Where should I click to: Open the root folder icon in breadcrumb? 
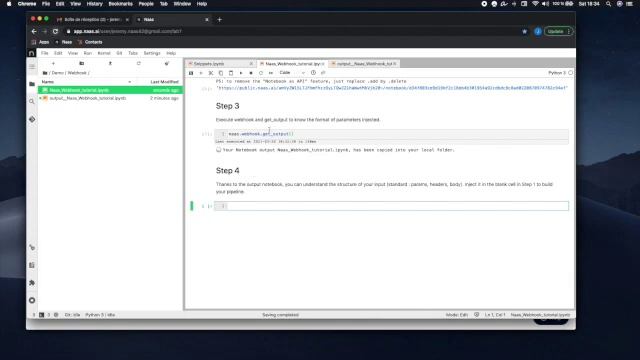pos(45,73)
